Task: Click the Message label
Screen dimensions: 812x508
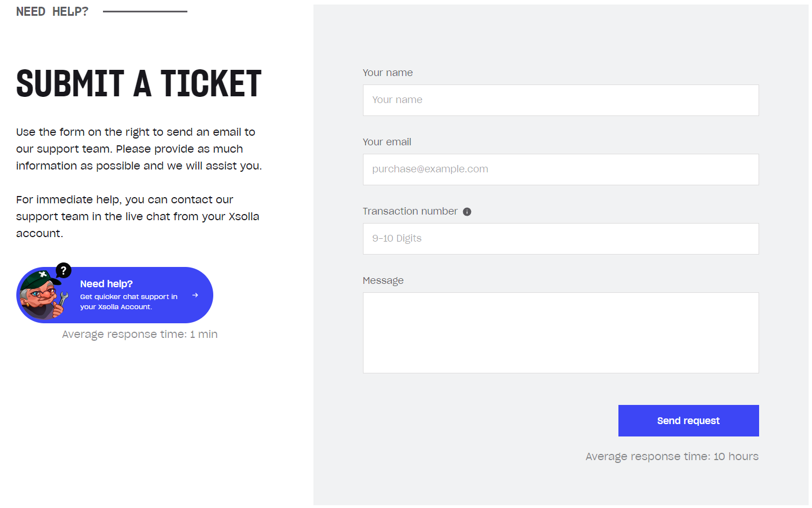Action: click(383, 280)
